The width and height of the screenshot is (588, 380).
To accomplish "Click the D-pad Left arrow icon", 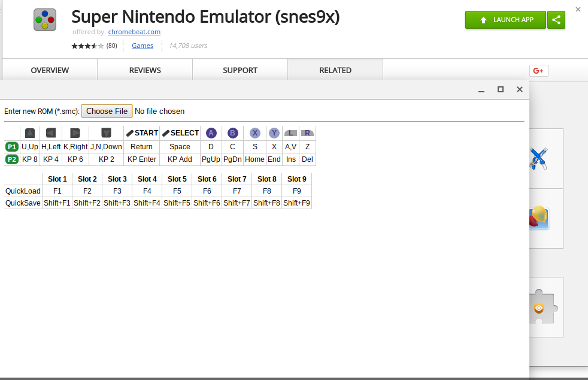I will pyautogui.click(x=51, y=133).
